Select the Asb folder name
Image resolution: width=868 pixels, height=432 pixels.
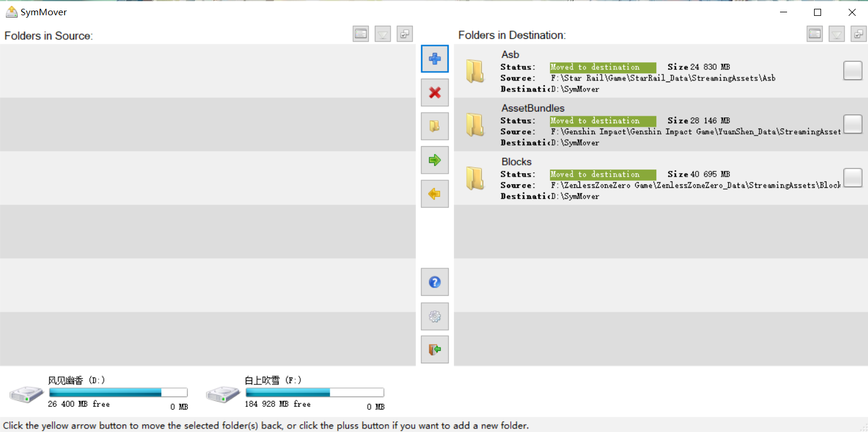click(510, 55)
